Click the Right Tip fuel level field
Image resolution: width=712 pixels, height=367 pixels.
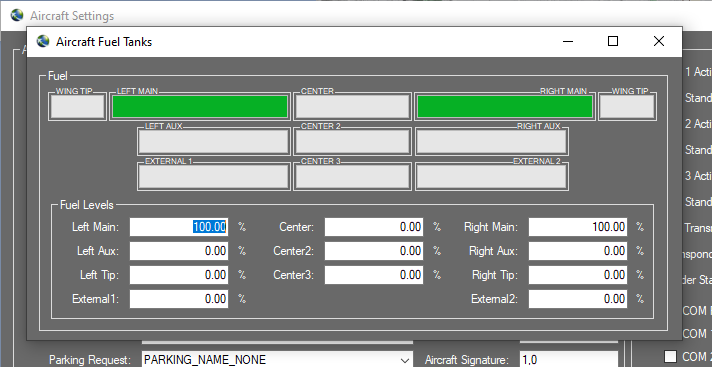click(x=578, y=275)
